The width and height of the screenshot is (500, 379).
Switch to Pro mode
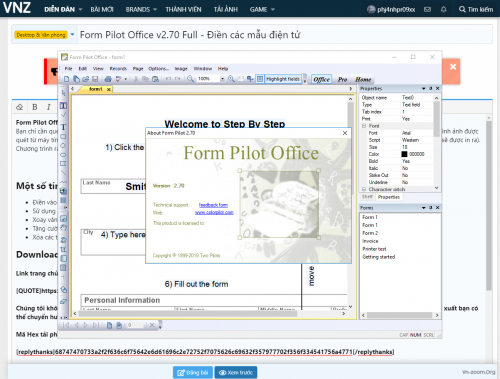(342, 79)
